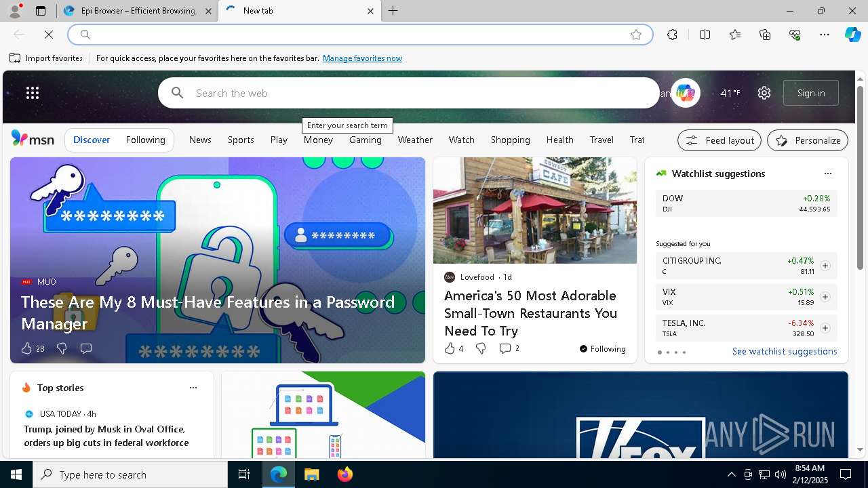Open the Watch category
This screenshot has width=868, height=488.
pos(461,140)
